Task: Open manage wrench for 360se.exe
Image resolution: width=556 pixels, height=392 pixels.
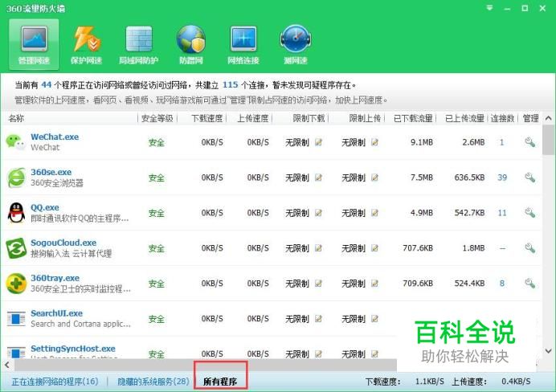Action: [529, 178]
